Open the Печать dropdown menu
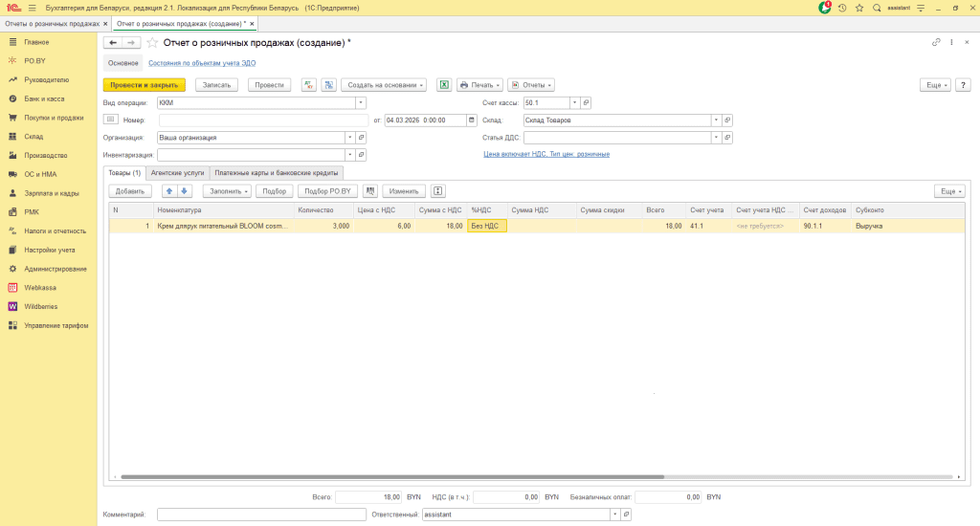Screen dimensions: 980x526 tap(479, 85)
